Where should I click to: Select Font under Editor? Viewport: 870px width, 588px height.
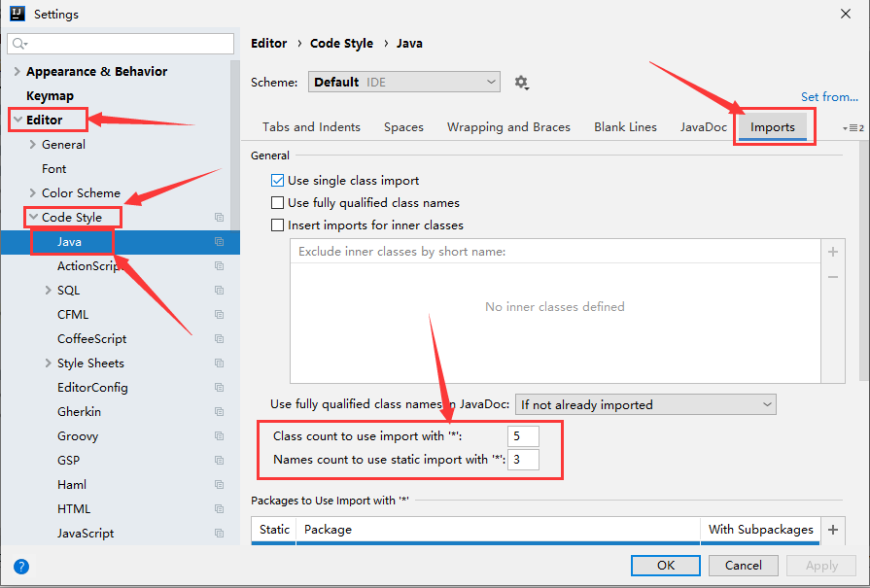click(x=53, y=169)
